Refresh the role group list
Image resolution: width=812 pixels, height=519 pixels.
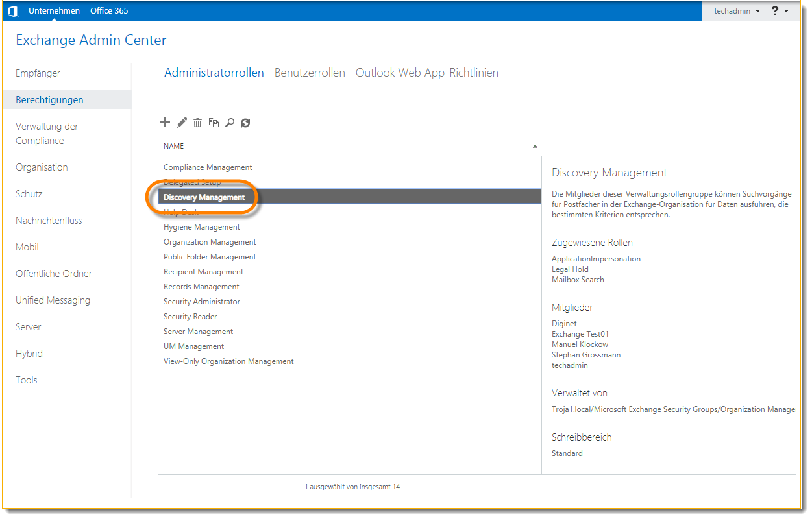point(245,123)
